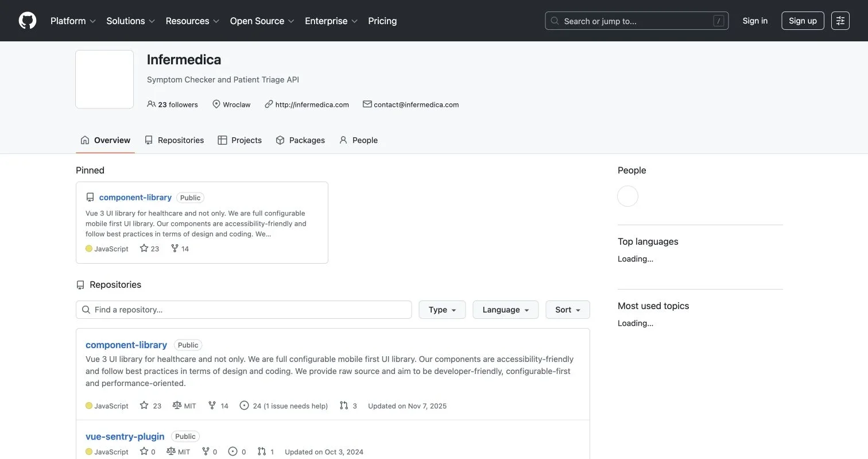Viewport: 868px width, 459px height.
Task: Click 'Updated on Oct 3, 2024' text
Action: pyautogui.click(x=324, y=452)
